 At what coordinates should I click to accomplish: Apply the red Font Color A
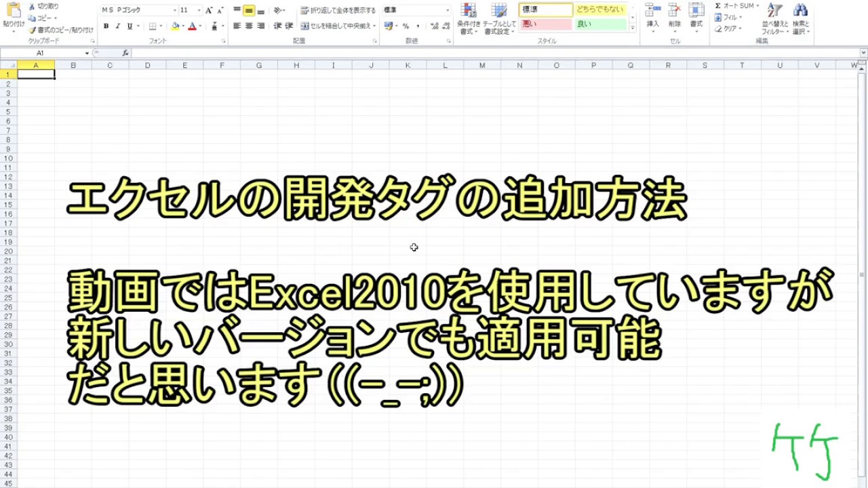pyautogui.click(x=192, y=26)
